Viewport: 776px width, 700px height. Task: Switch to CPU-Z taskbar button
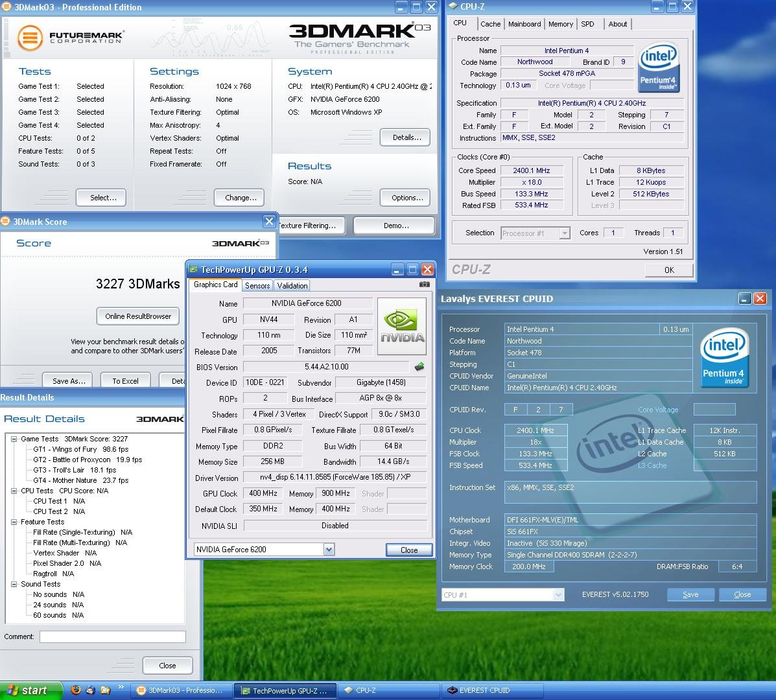point(389,690)
